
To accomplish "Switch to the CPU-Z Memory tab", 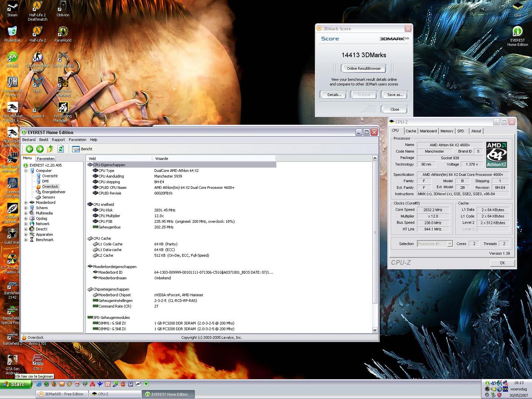I will pyautogui.click(x=447, y=131).
